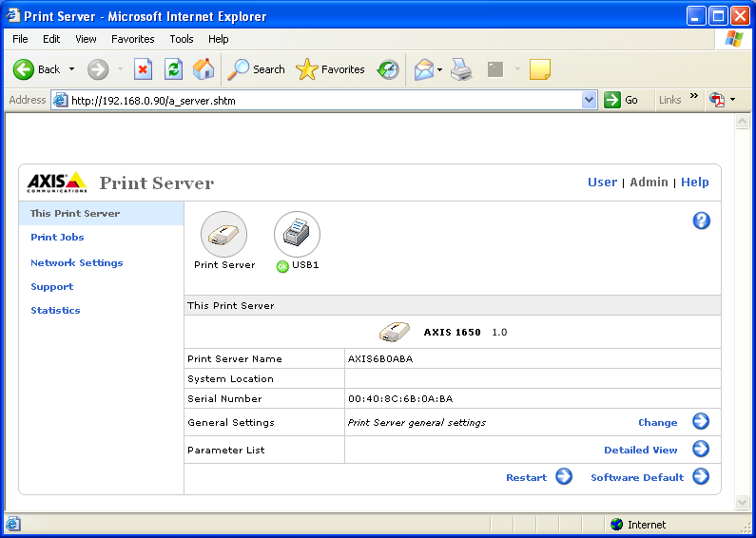Open the View menu
Screen dimensions: 756x538
(x=86, y=39)
